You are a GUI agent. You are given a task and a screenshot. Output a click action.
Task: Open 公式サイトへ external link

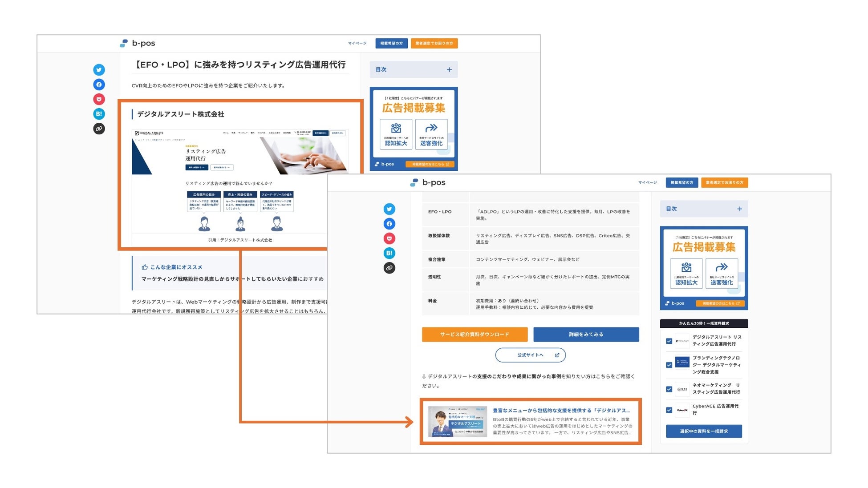[x=530, y=355]
